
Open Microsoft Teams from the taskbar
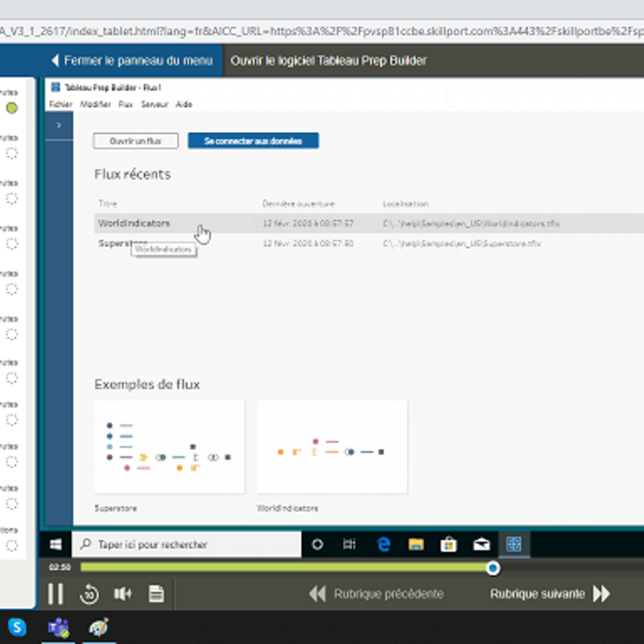(x=58, y=628)
